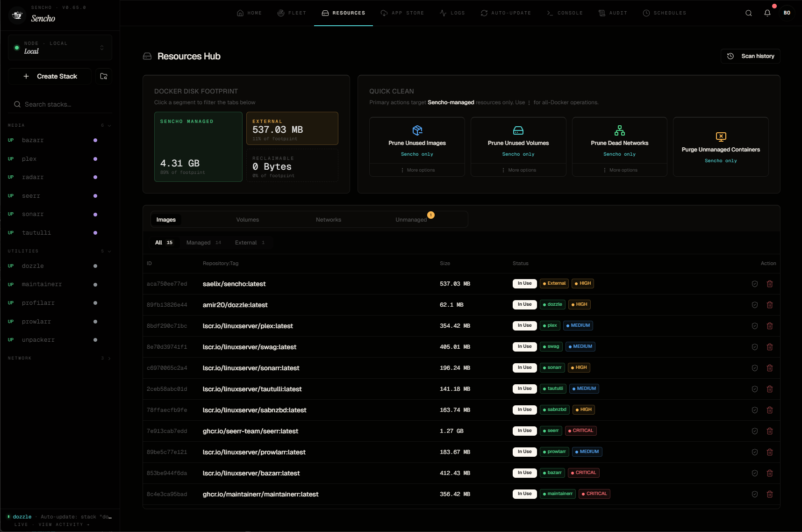Click the Create Stack button
This screenshot has width=802, height=532.
coord(50,76)
